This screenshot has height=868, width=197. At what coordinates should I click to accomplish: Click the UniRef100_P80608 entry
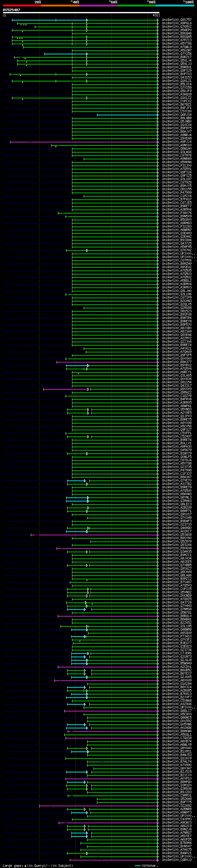click(x=176, y=549)
